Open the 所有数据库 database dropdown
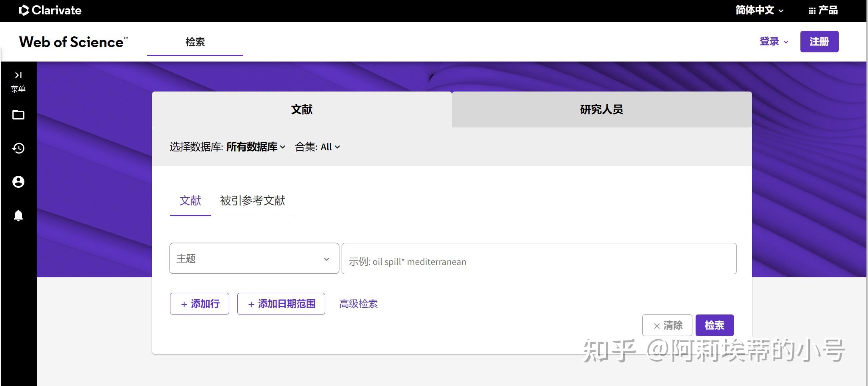868x386 pixels. 256,147
